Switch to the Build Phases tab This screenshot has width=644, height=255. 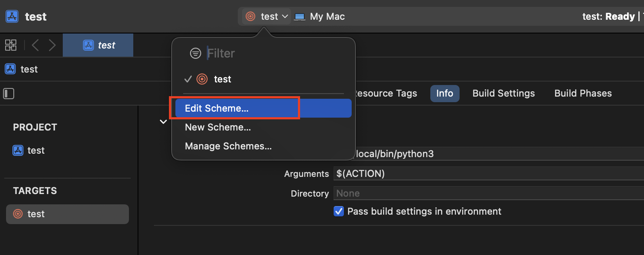(583, 93)
